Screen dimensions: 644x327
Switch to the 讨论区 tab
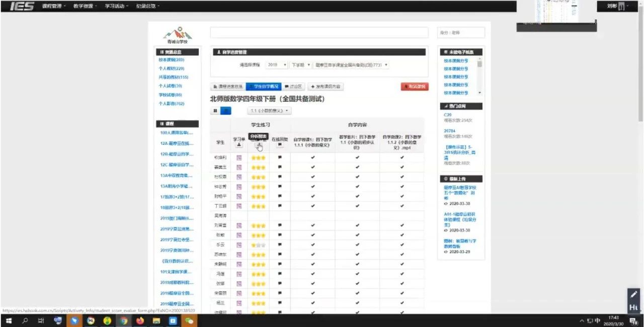294,87
